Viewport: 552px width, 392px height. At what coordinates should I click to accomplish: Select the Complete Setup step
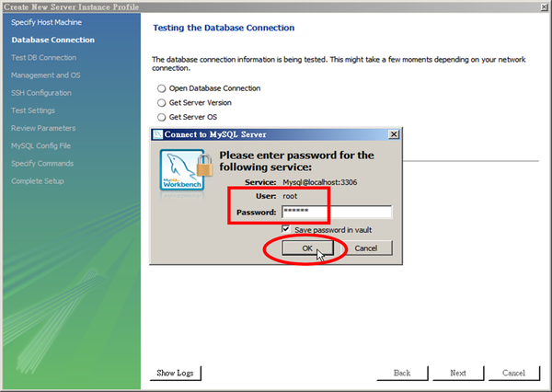38,181
